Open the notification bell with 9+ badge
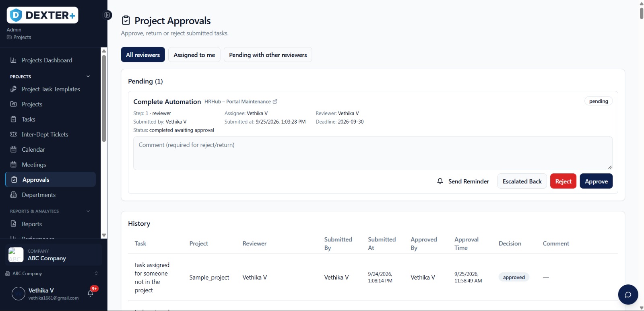Image resolution: width=644 pixels, height=311 pixels. (91, 293)
